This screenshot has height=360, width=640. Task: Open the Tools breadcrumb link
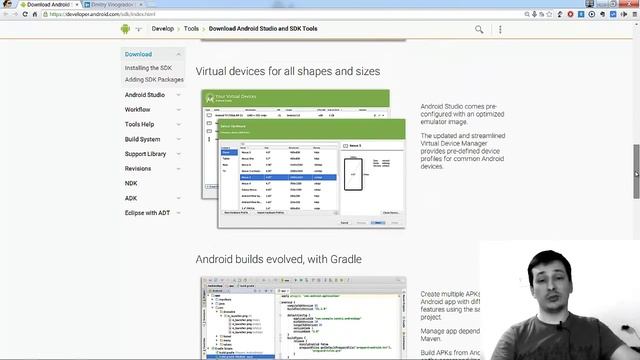pyautogui.click(x=191, y=29)
